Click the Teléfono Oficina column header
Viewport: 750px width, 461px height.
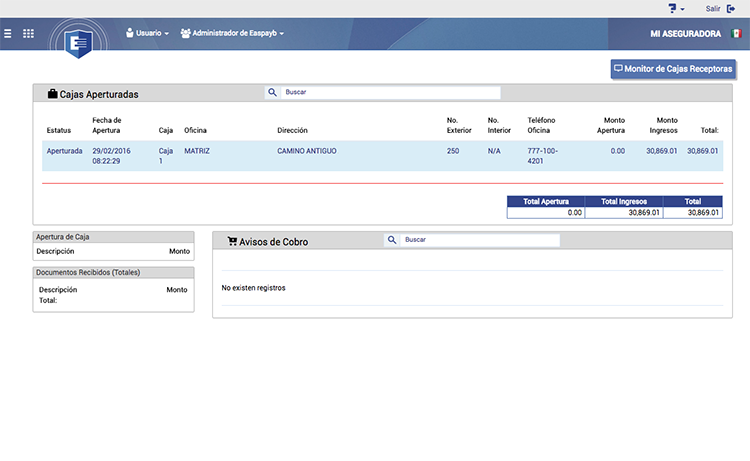coord(541,125)
